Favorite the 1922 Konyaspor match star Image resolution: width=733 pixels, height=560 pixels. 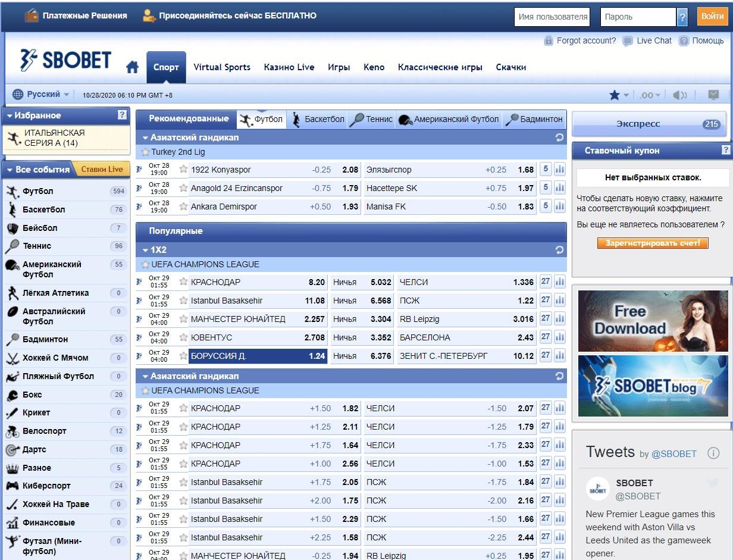(x=183, y=170)
